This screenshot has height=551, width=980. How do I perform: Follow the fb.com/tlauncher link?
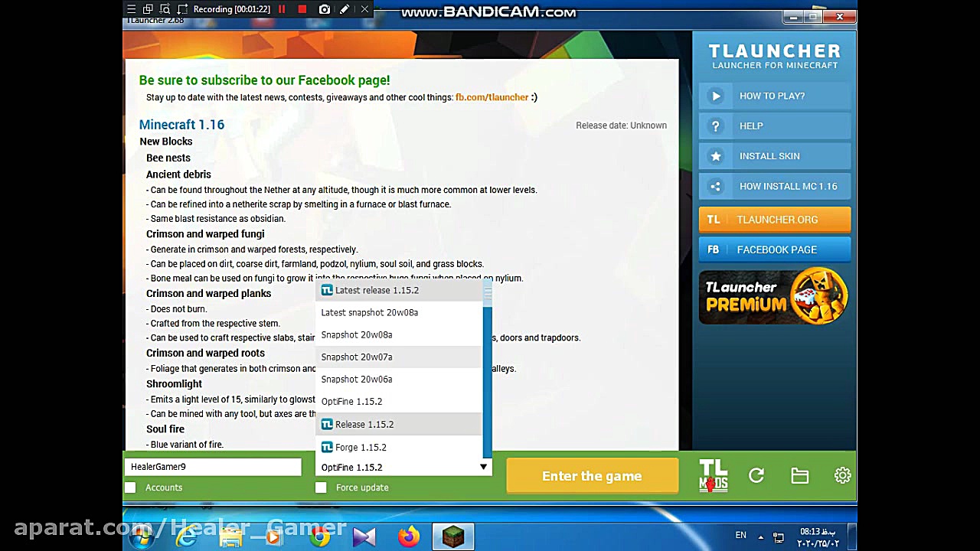492,97
